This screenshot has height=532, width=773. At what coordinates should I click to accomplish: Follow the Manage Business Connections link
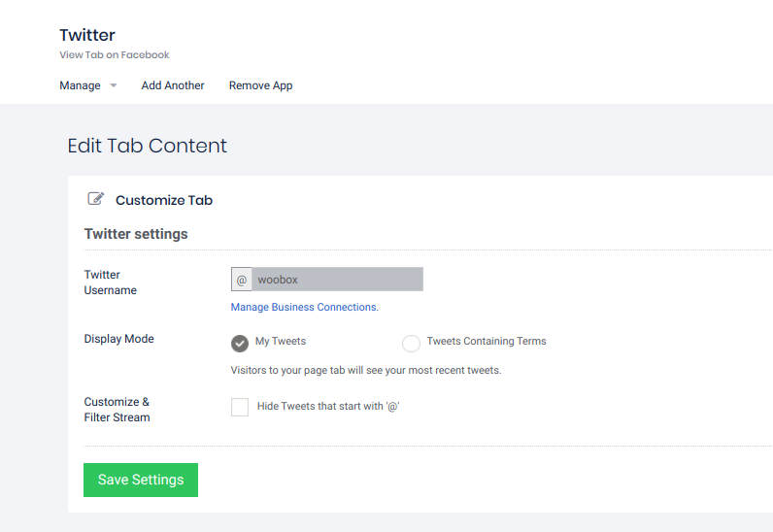click(304, 307)
